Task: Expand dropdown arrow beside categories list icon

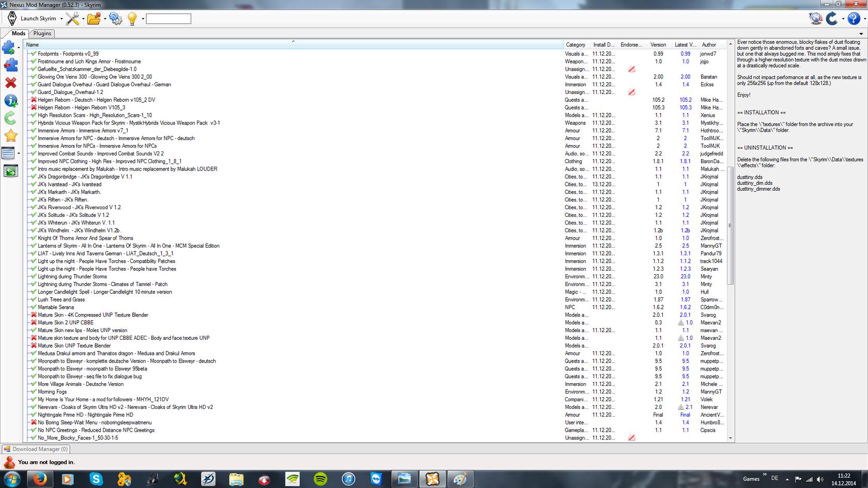Action: pos(19,153)
